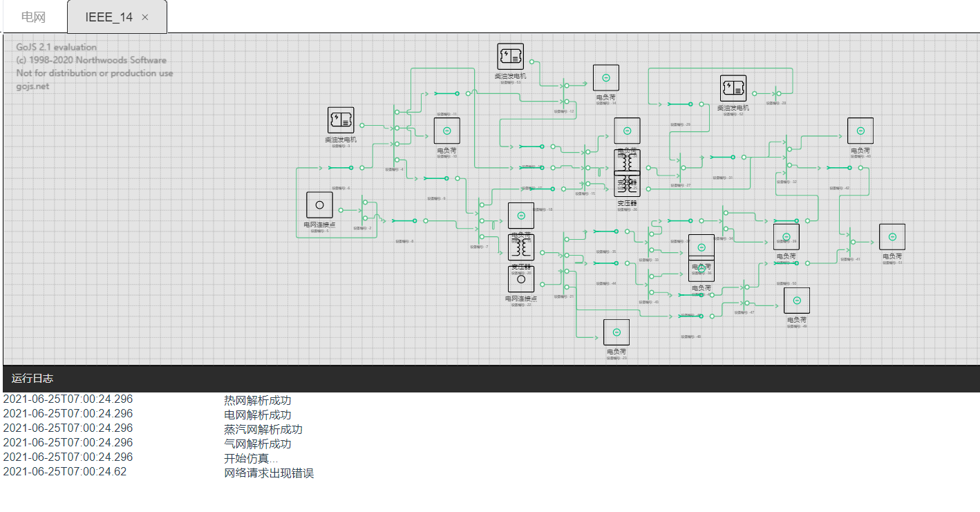Select the line switch labeled -11
Image resolution: width=980 pixels, height=512 pixels.
[446, 93]
